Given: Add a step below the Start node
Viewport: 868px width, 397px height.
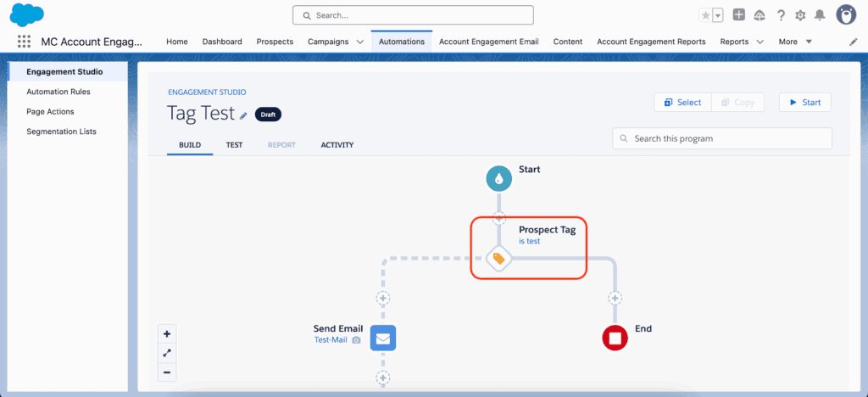Looking at the screenshot, I should pos(498,218).
